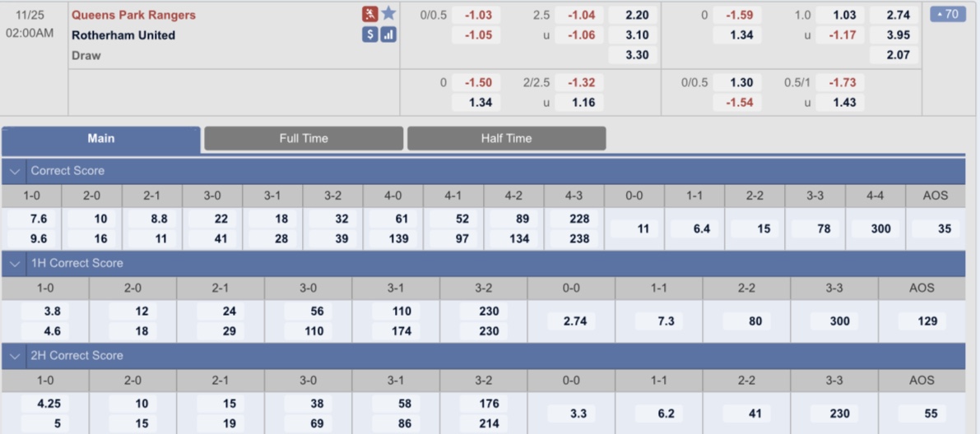
Task: Choose 2H correct score AOS odds 55
Action: 922,413
